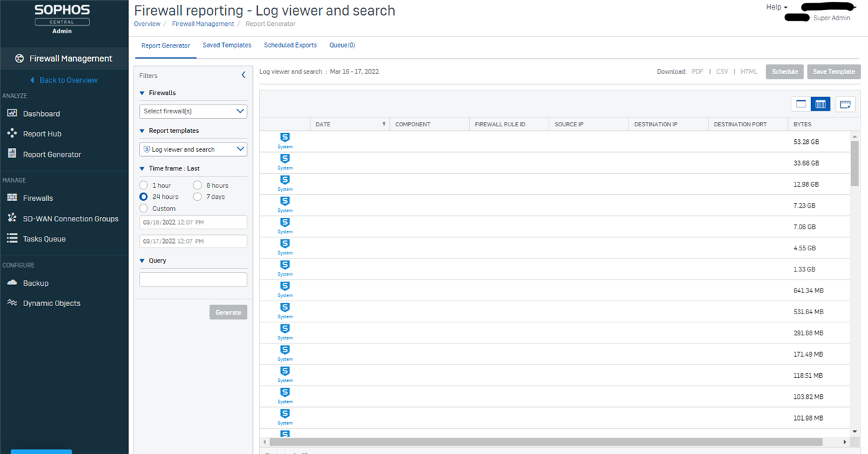Select the 7 days time frame
Viewport: 868px width, 454px height.
point(197,197)
